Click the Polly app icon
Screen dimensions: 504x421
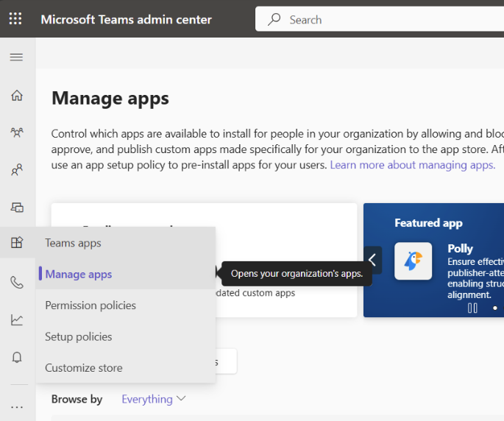413,261
